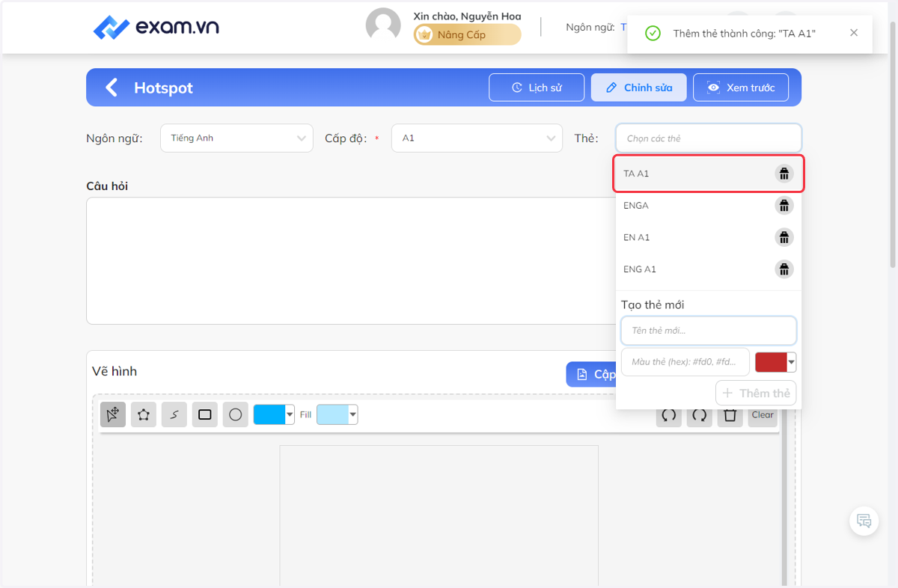The image size is (898, 588).
Task: Select the EN A1 tag
Action: tap(709, 238)
